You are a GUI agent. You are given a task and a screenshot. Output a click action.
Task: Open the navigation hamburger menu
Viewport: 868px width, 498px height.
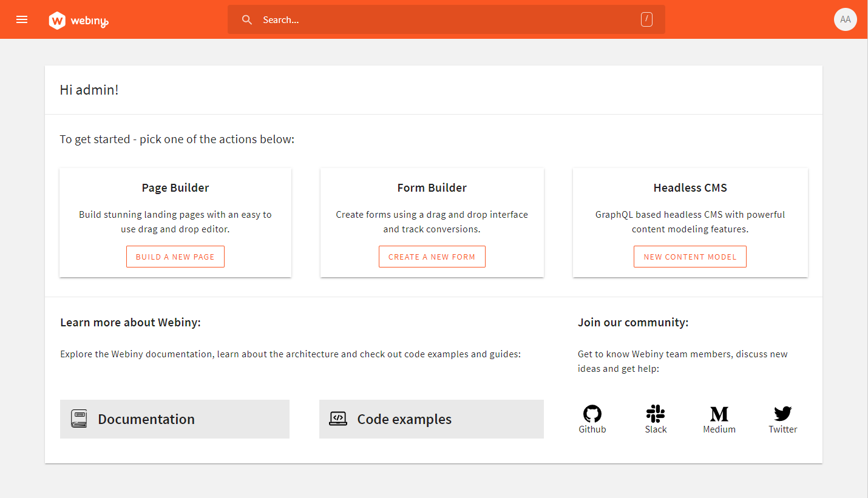pyautogui.click(x=22, y=19)
